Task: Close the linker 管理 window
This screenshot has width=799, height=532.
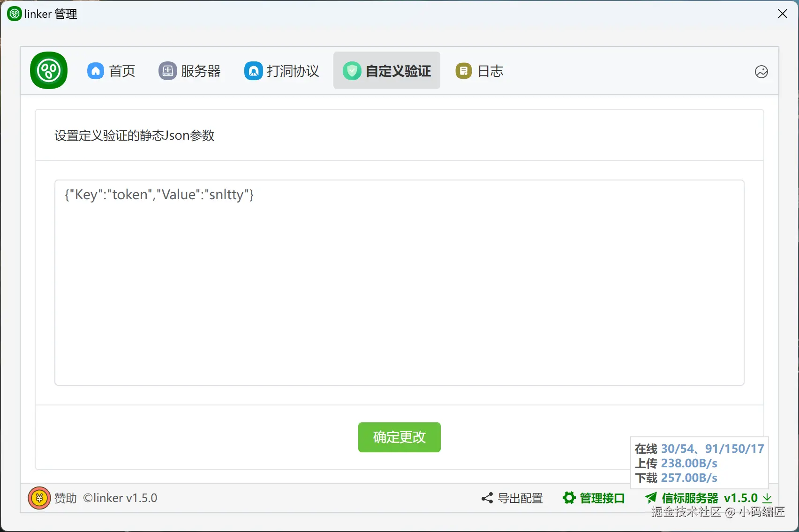Action: pos(782,14)
